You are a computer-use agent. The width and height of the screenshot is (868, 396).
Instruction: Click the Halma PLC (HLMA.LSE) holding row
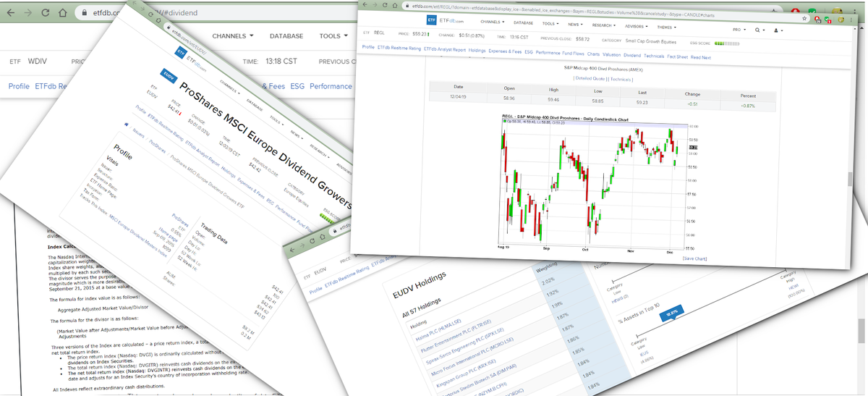tap(437, 331)
